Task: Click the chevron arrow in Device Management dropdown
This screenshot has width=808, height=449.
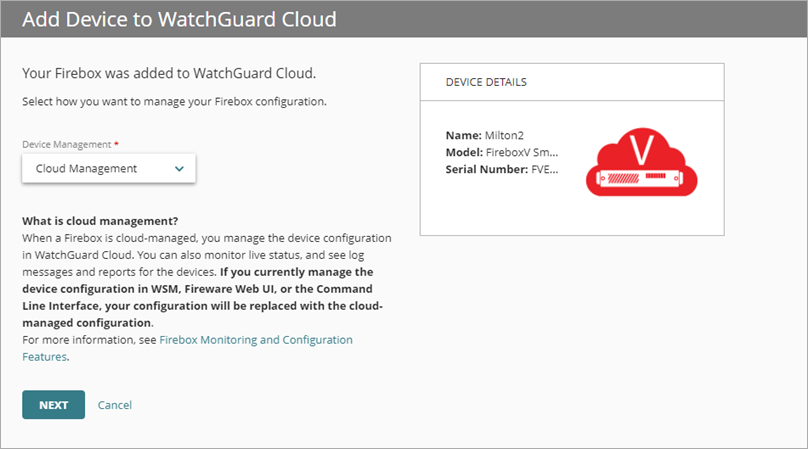Action: (x=179, y=169)
